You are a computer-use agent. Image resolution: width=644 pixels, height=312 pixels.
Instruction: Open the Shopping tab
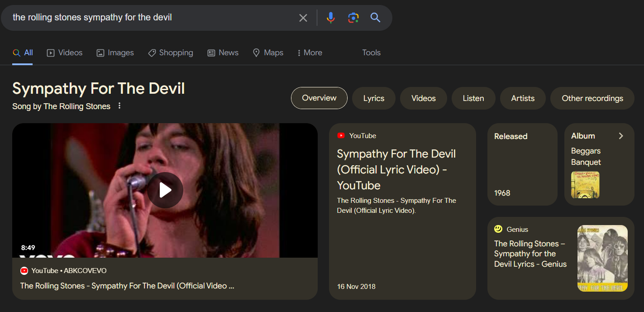tap(171, 53)
